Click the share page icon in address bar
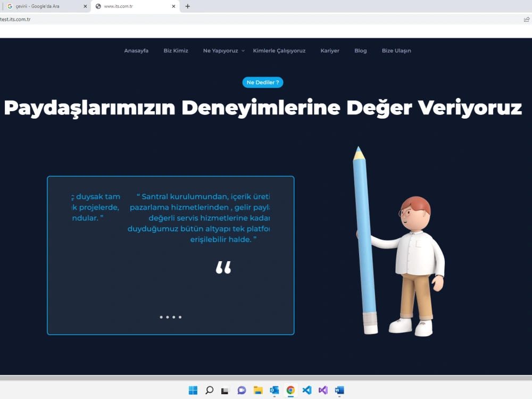This screenshot has width=532, height=399. pyautogui.click(x=526, y=19)
